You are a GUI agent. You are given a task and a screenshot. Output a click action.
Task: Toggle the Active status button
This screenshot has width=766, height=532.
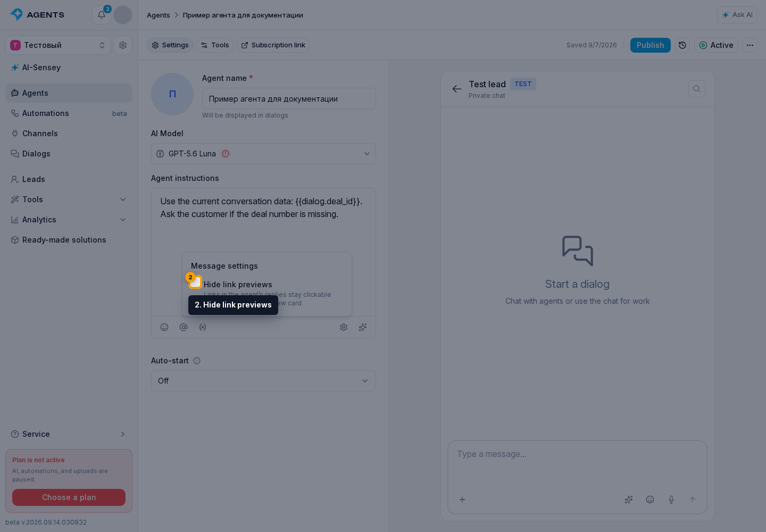click(716, 45)
